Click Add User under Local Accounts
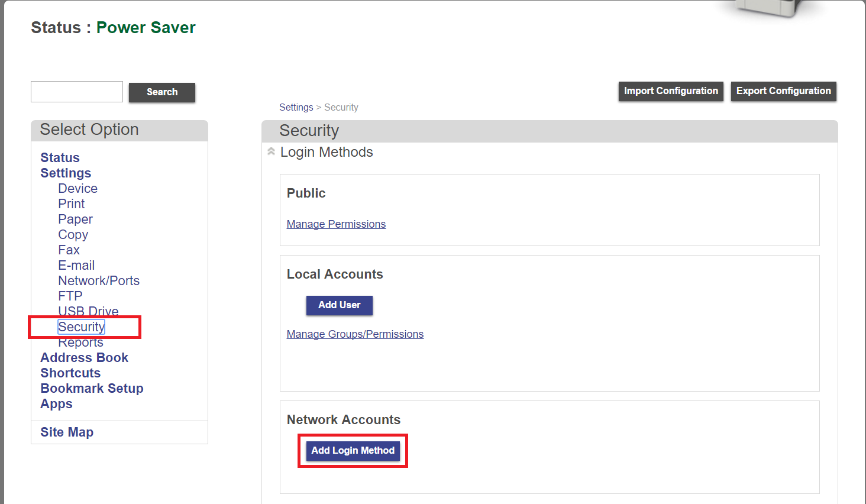 (339, 305)
